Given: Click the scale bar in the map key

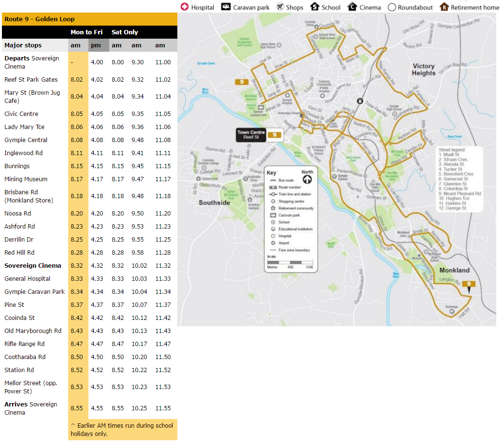Looking at the screenshot, I should click(290, 262).
